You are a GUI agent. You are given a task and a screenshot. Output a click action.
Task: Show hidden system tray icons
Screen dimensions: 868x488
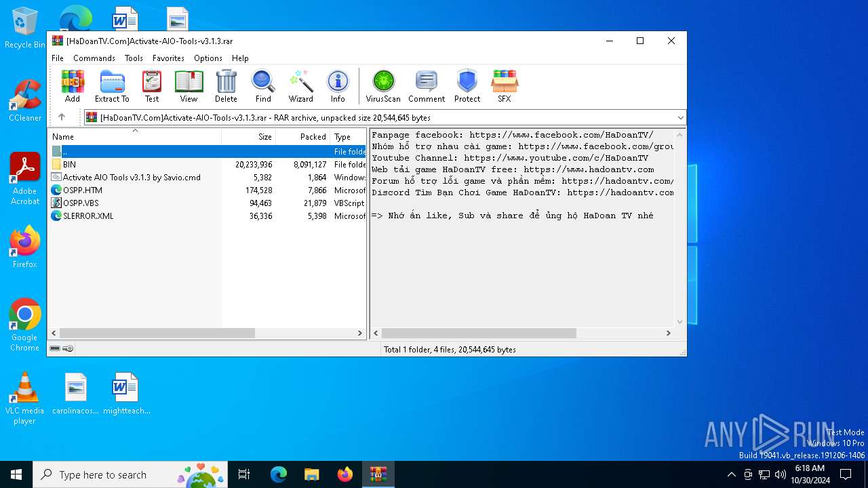click(731, 474)
